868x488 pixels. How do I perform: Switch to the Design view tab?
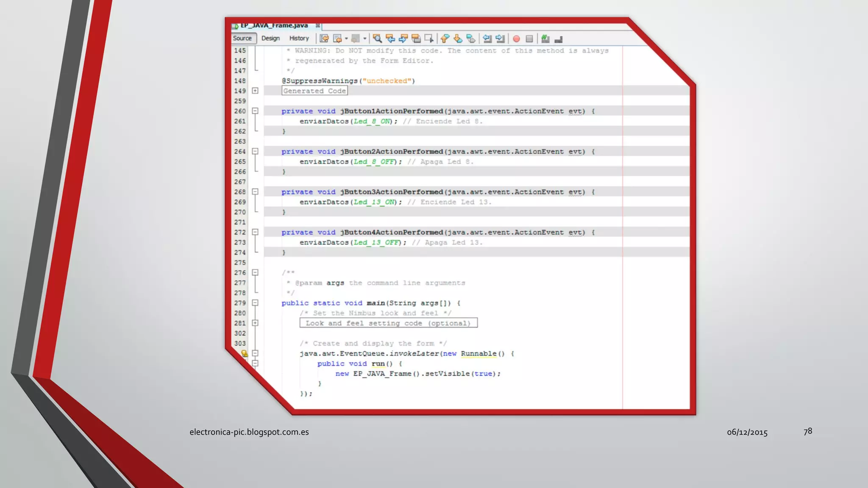coord(270,38)
